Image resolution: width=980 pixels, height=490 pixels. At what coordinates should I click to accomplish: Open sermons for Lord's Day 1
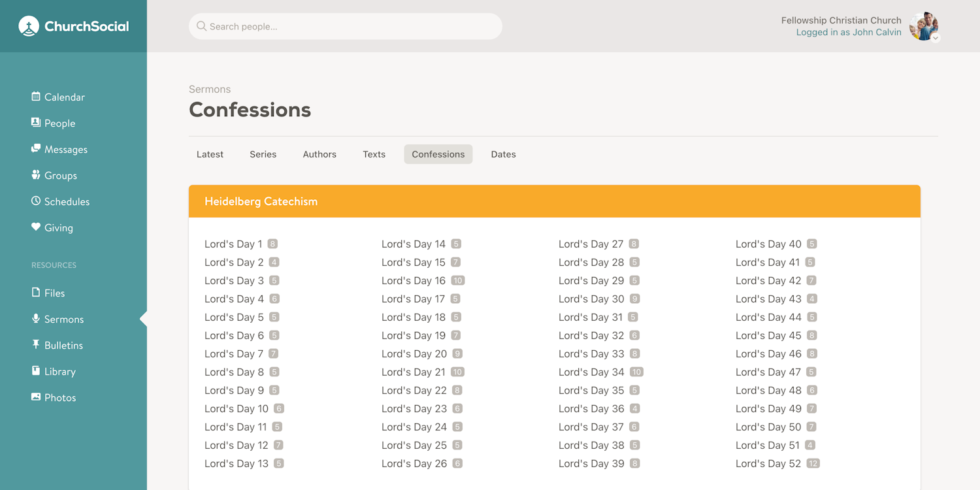(x=232, y=244)
